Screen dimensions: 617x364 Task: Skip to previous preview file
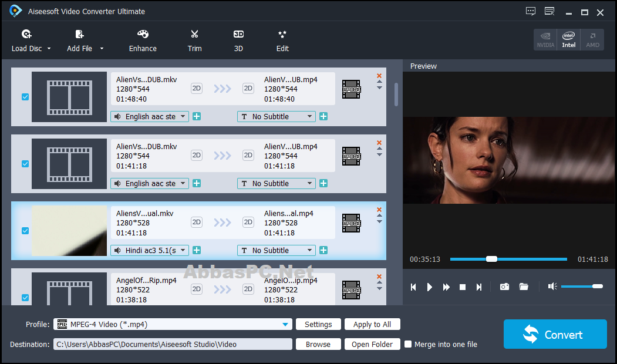coord(413,287)
